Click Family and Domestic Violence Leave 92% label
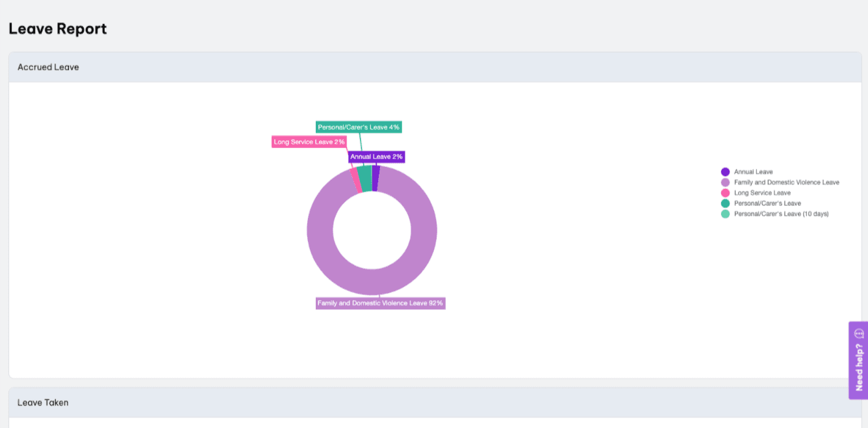Viewport: 868px width, 428px height. [x=380, y=303]
